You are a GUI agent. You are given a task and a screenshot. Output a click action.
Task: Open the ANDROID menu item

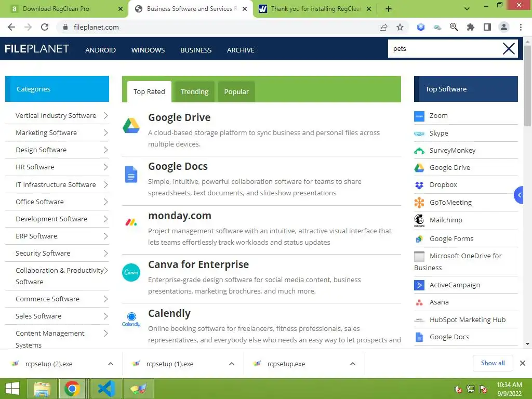(x=100, y=50)
